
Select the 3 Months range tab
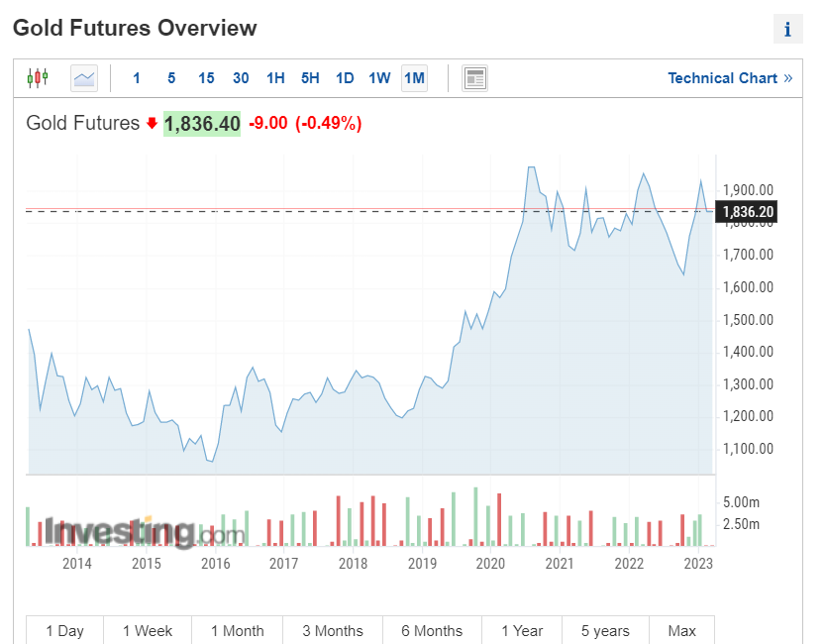pos(333,630)
